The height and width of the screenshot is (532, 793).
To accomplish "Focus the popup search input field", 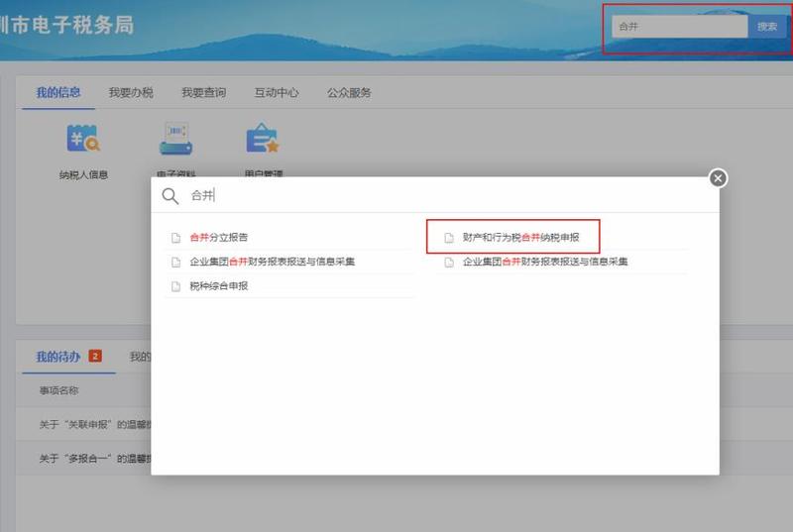I will (x=446, y=196).
